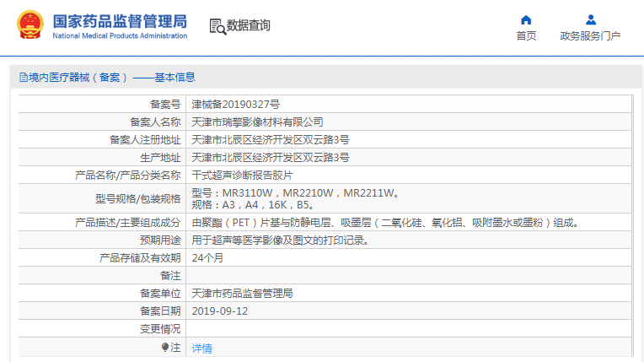Click the document icon beside 境内医疗器械
This screenshot has height=362, width=644.
(24, 78)
